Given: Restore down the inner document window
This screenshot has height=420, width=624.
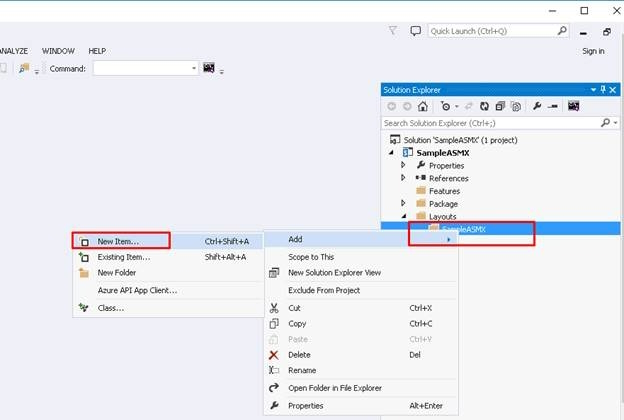Looking at the screenshot, I should click(x=606, y=32).
